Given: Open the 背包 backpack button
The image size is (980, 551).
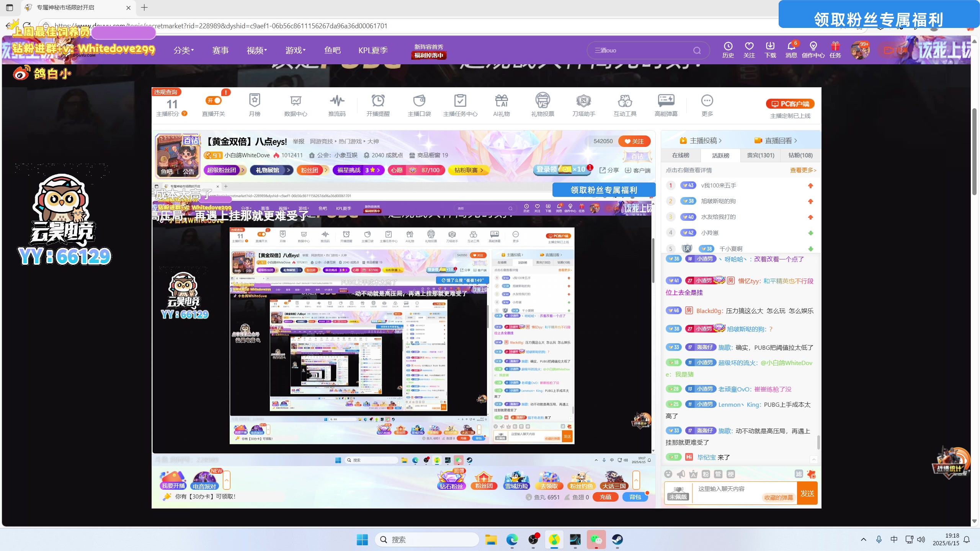Looking at the screenshot, I should pyautogui.click(x=635, y=497).
